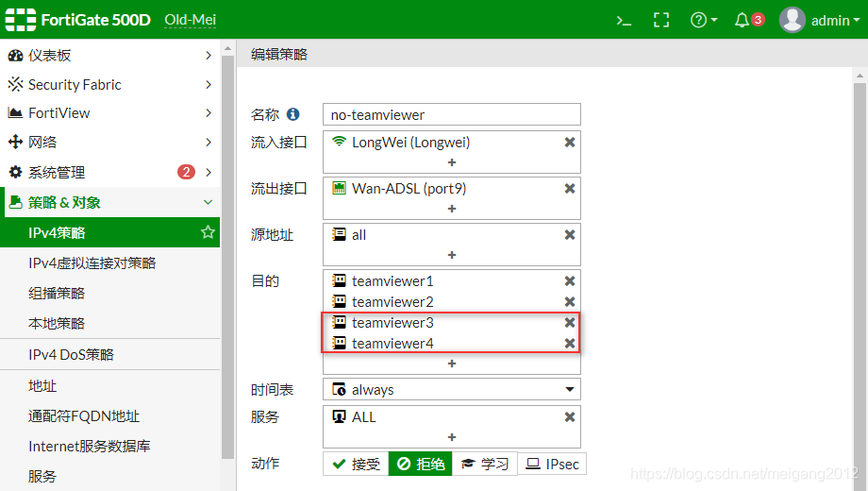Set action to 学习
The image size is (868, 491).
click(485, 464)
